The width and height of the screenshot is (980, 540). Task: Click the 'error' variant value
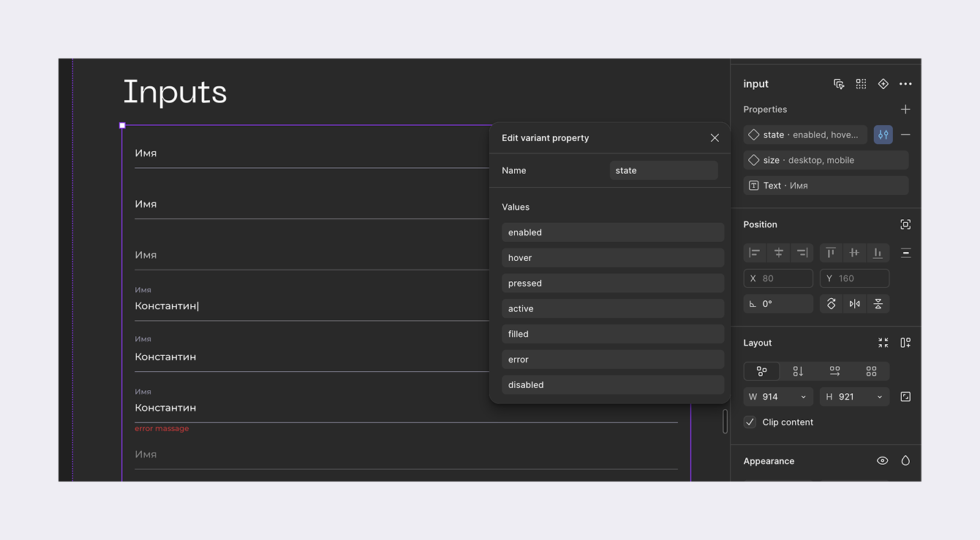click(613, 360)
